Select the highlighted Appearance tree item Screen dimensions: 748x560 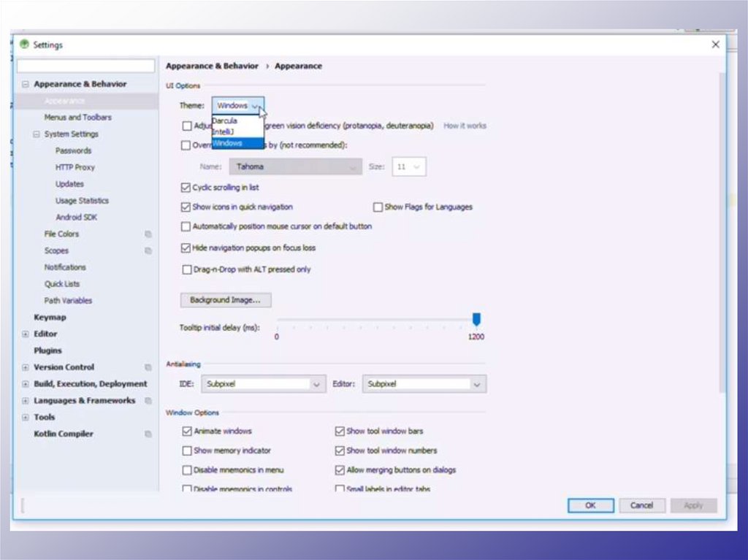tap(86, 101)
